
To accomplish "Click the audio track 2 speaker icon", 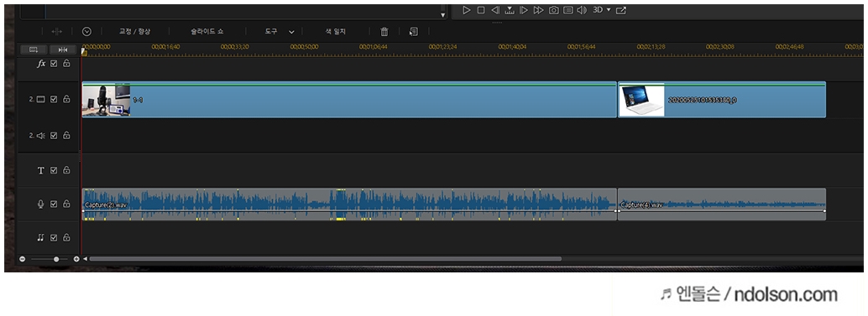I will [x=40, y=135].
